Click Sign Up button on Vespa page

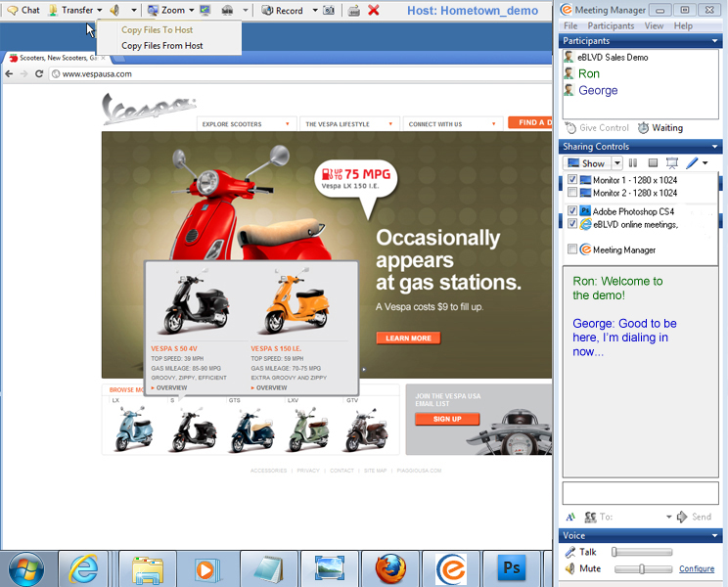click(447, 419)
